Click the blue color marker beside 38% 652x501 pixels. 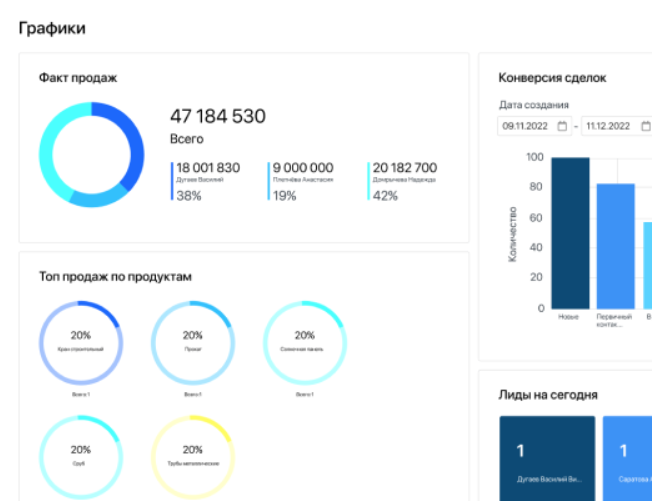coord(172,181)
